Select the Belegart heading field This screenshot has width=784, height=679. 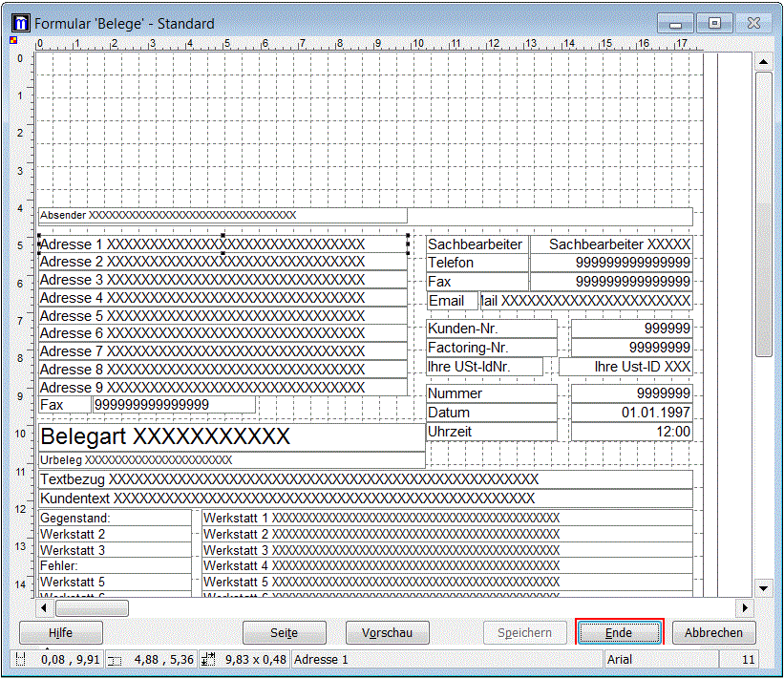click(x=232, y=437)
